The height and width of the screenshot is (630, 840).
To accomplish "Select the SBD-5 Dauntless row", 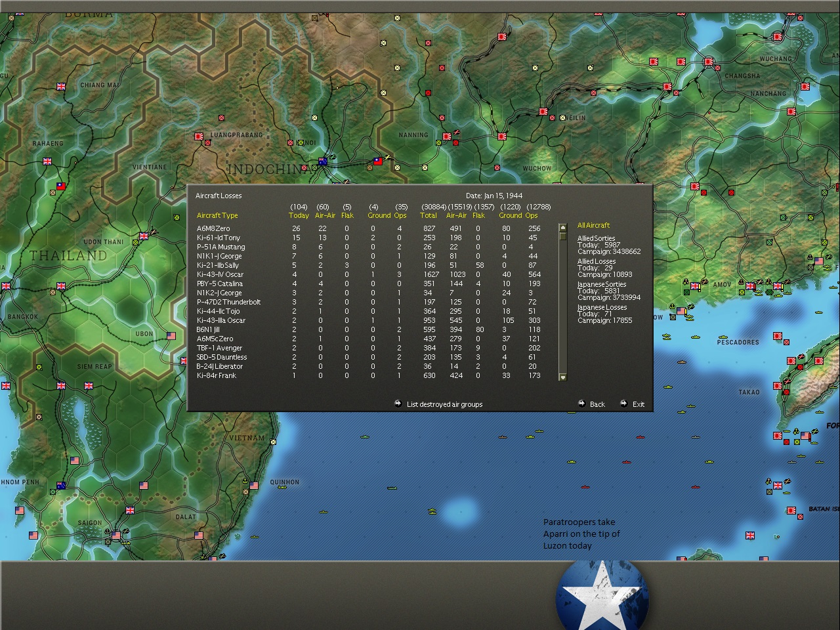I will (367, 357).
